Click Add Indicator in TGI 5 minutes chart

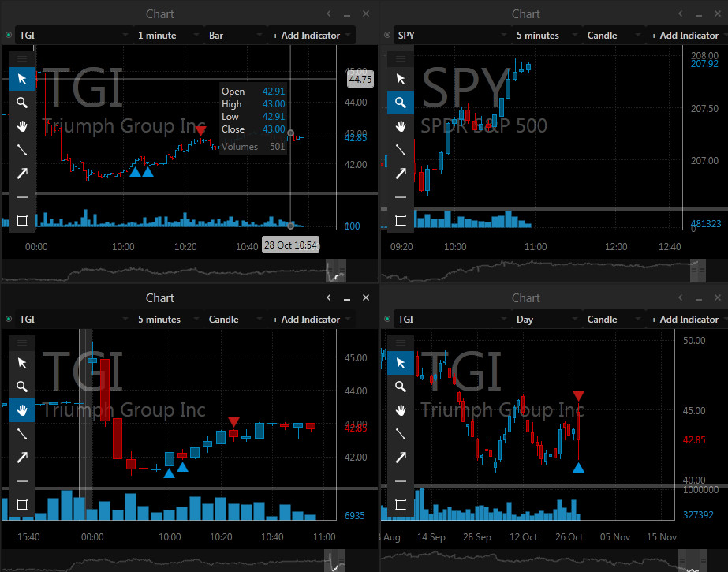coord(311,320)
